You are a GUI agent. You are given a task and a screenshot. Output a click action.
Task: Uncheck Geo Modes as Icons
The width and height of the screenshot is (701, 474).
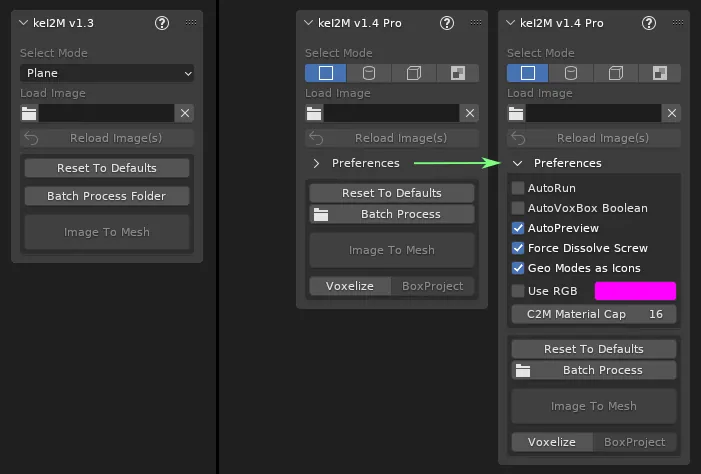point(518,268)
